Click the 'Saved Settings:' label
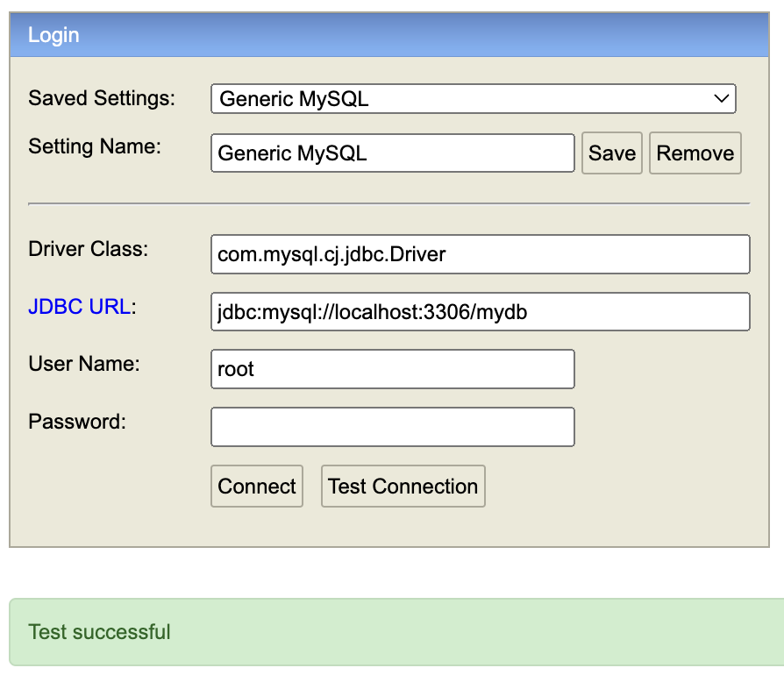This screenshot has width=784, height=675. tap(102, 98)
